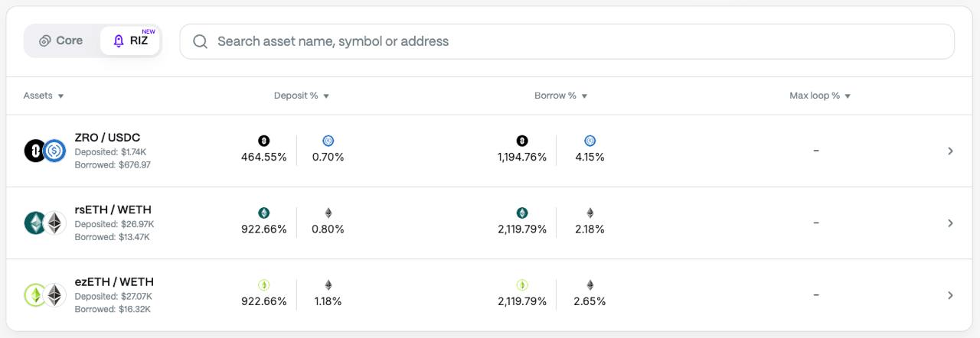Sort by Borrow % column
This screenshot has width=980, height=338.
[561, 96]
